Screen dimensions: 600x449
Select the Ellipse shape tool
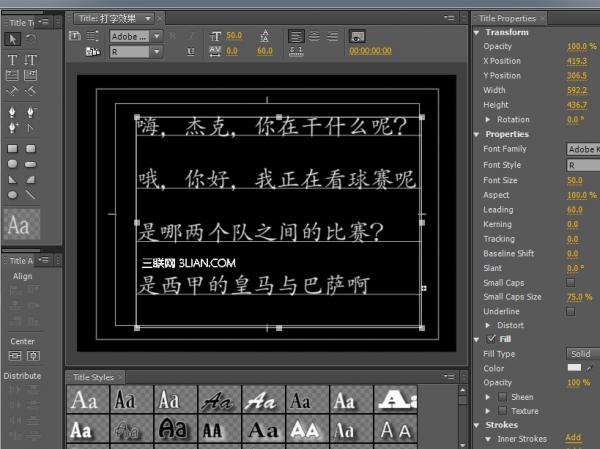13,194
